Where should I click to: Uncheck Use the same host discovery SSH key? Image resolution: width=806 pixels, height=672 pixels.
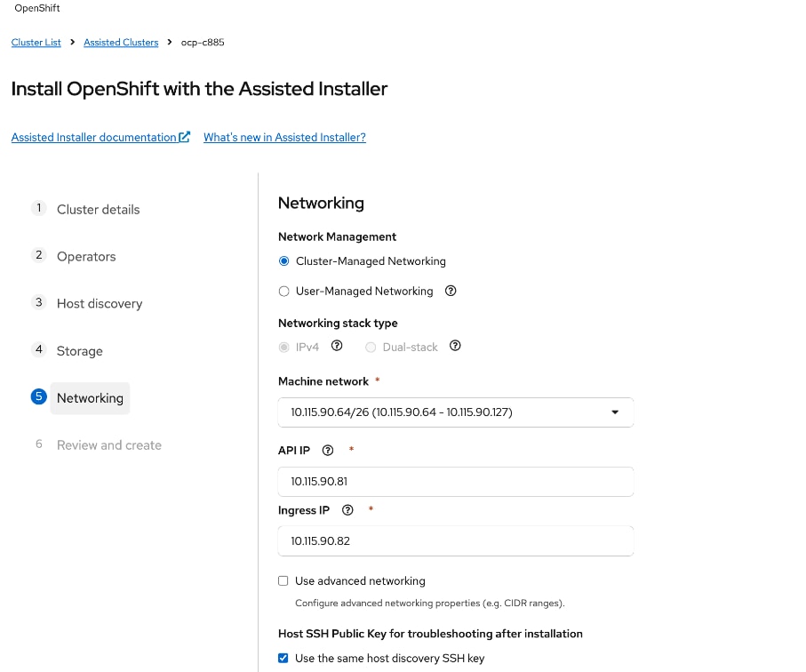point(283,658)
